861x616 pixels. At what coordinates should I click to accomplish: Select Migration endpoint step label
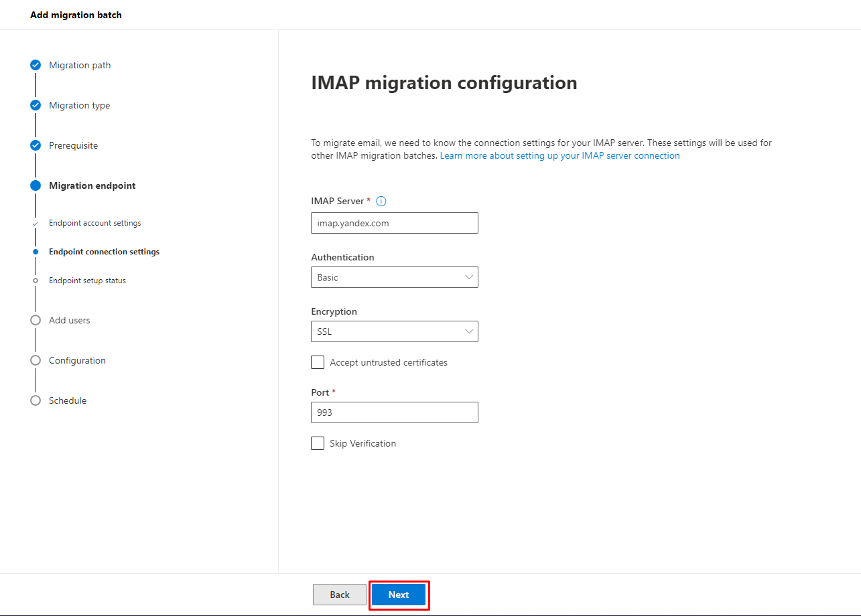point(92,185)
